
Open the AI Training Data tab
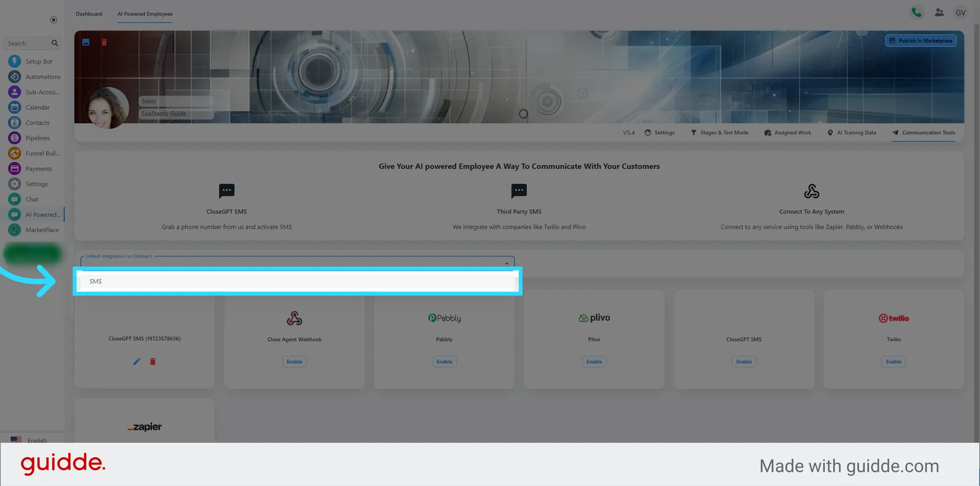pyautogui.click(x=852, y=133)
